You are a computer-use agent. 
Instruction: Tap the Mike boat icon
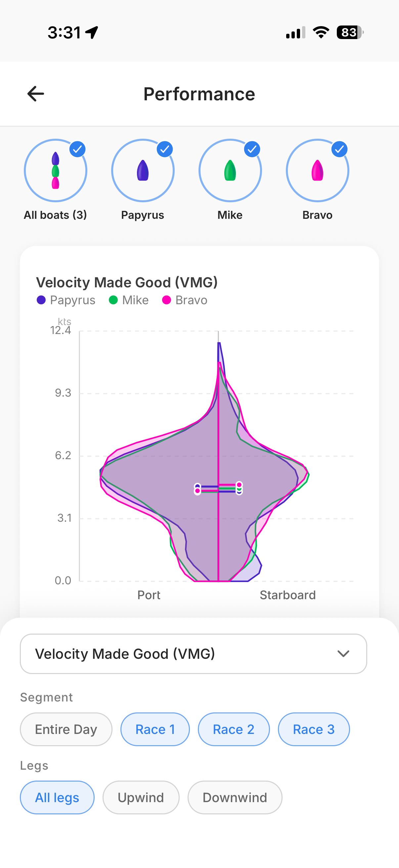coord(230,171)
